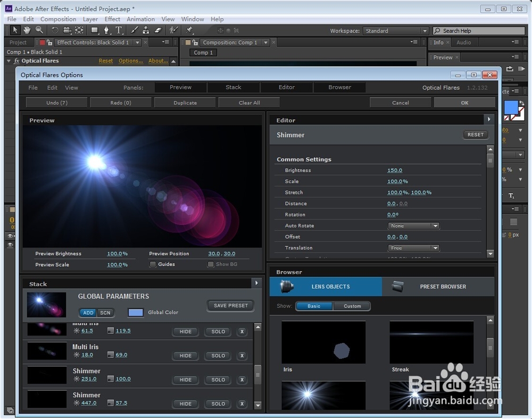Hide the Shimmer 447.0 layer
This screenshot has height=419, width=532.
pyautogui.click(x=186, y=404)
